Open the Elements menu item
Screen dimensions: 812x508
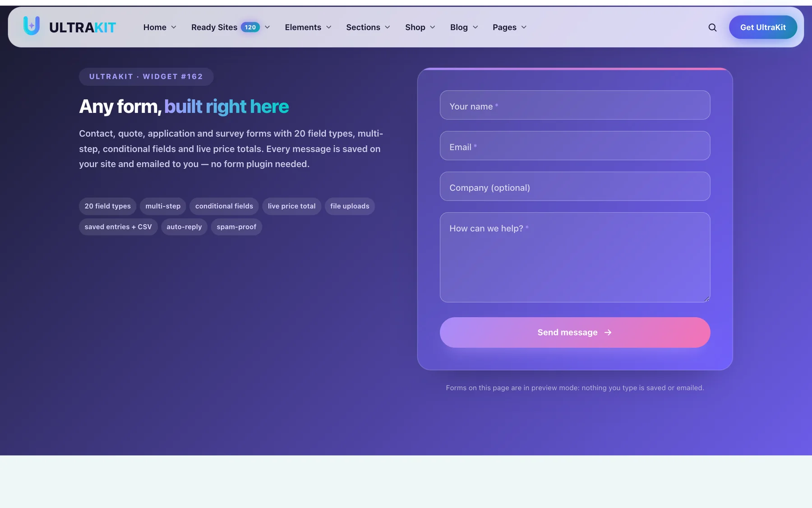pyautogui.click(x=303, y=28)
